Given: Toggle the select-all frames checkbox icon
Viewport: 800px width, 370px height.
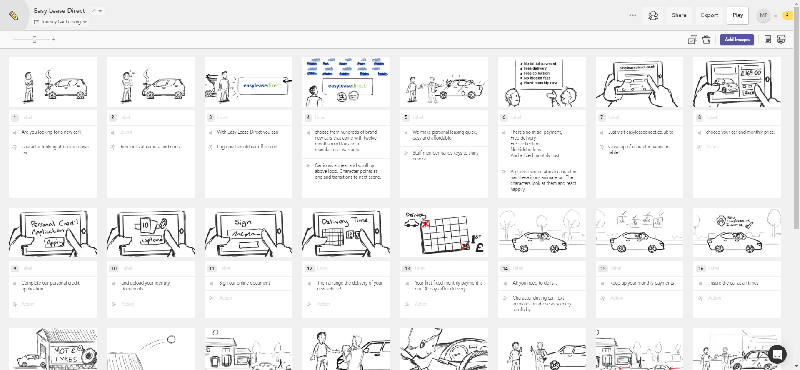Looking at the screenshot, I should click(x=692, y=40).
